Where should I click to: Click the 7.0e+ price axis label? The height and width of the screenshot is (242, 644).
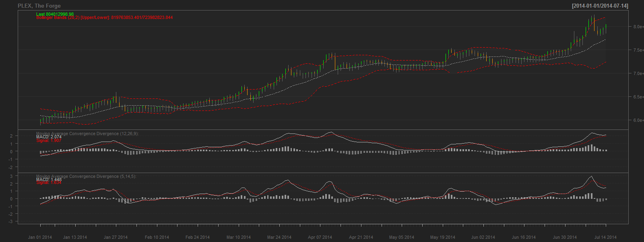[638, 73]
